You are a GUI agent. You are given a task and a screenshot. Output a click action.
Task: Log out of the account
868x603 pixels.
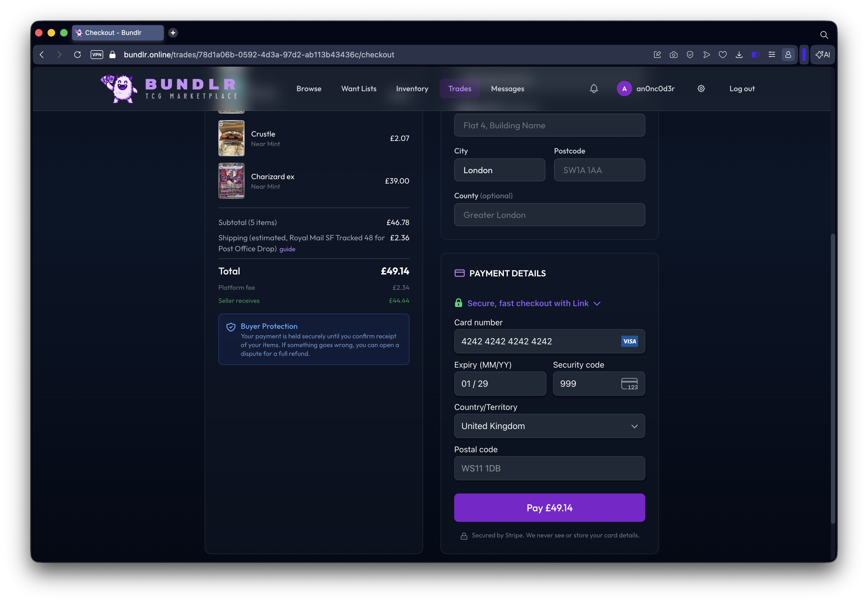click(x=742, y=88)
